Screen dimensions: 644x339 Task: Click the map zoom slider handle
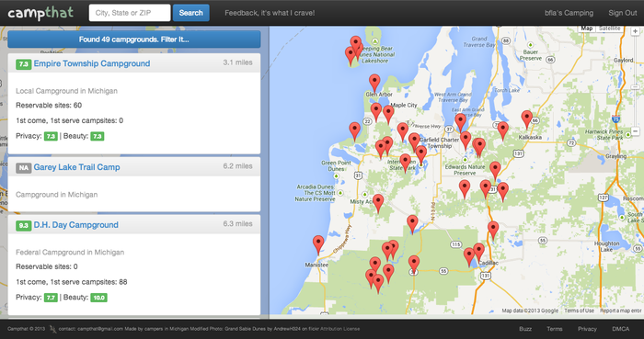click(x=635, y=87)
